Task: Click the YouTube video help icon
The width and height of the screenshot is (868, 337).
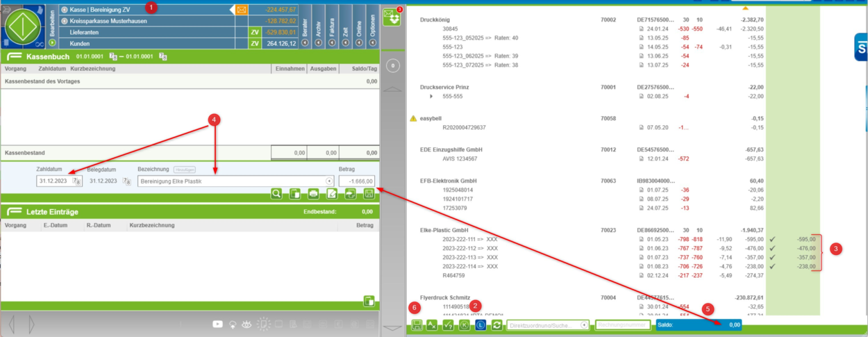Action: [218, 324]
